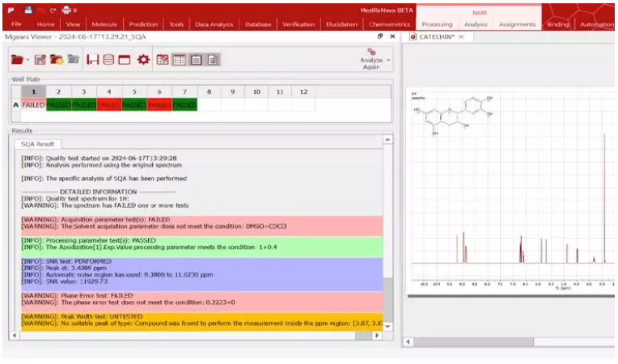Image resolution: width=618 pixels, height=364 pixels.
Task: Open the dropdown arrow beside open-folder icon
Action: coord(28,61)
